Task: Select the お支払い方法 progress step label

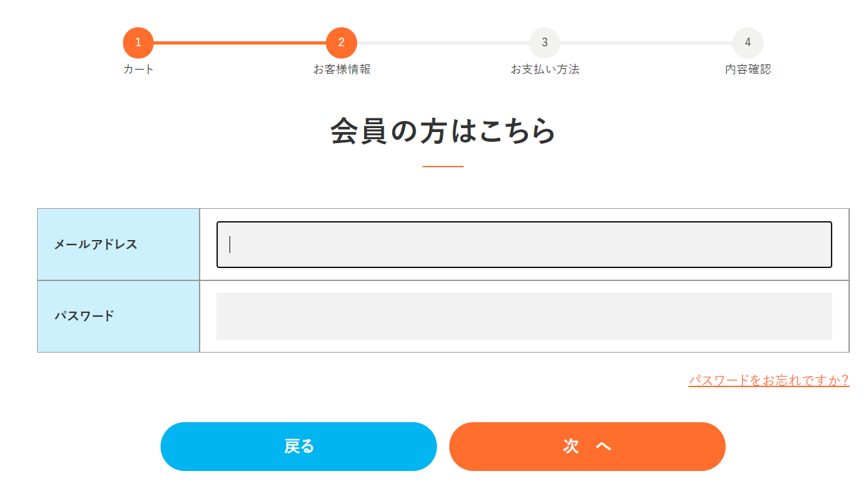Action: pyautogui.click(x=544, y=69)
